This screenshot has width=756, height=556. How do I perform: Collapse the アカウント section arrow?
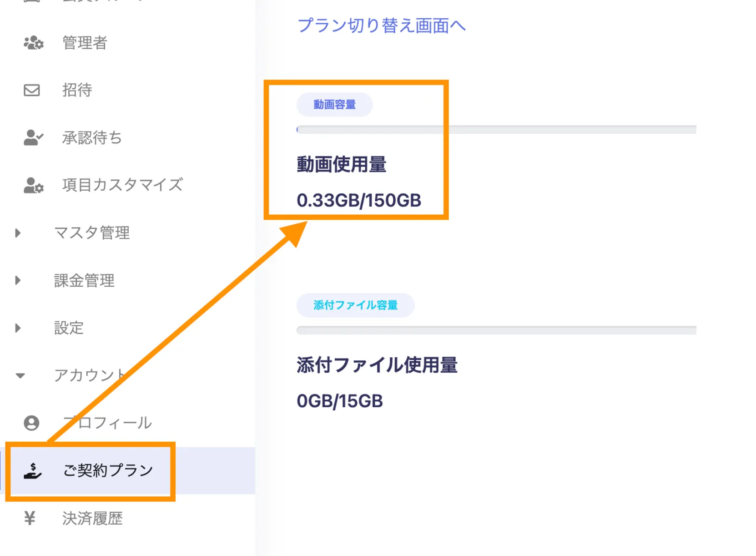[x=20, y=376]
